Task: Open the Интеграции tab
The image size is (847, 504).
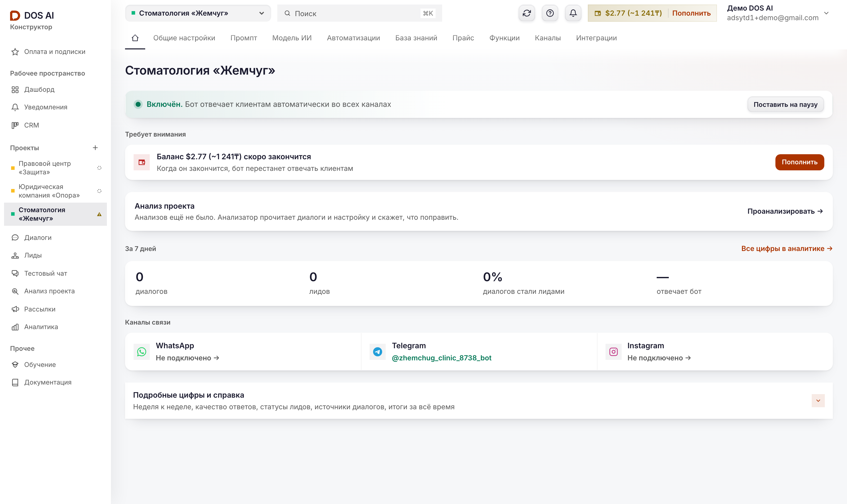Action: (596, 38)
